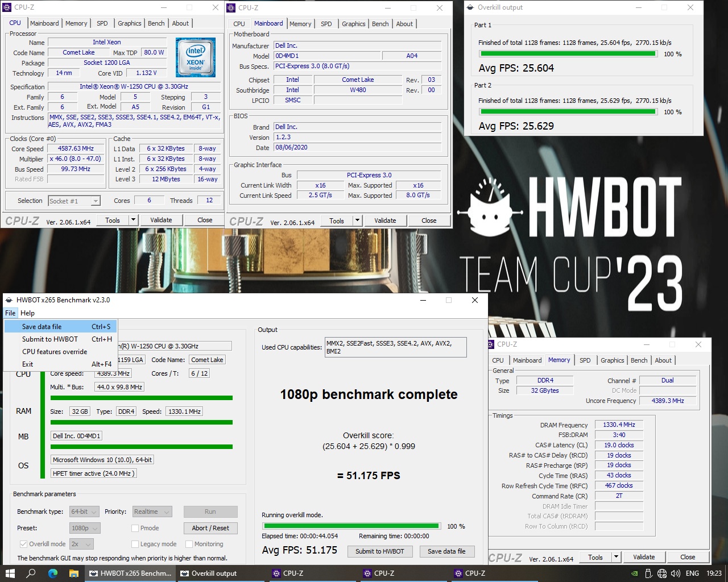Click Part 1 progress bar

coord(568,54)
